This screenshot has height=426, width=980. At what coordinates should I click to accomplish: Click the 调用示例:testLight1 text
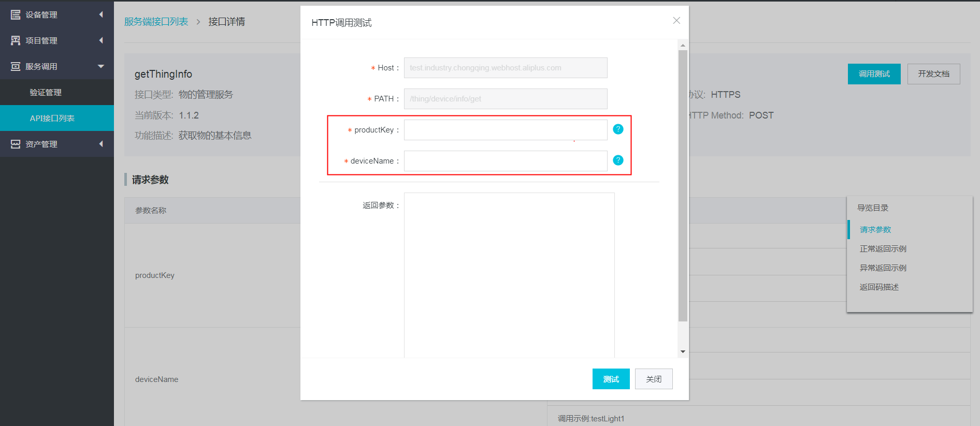591,418
